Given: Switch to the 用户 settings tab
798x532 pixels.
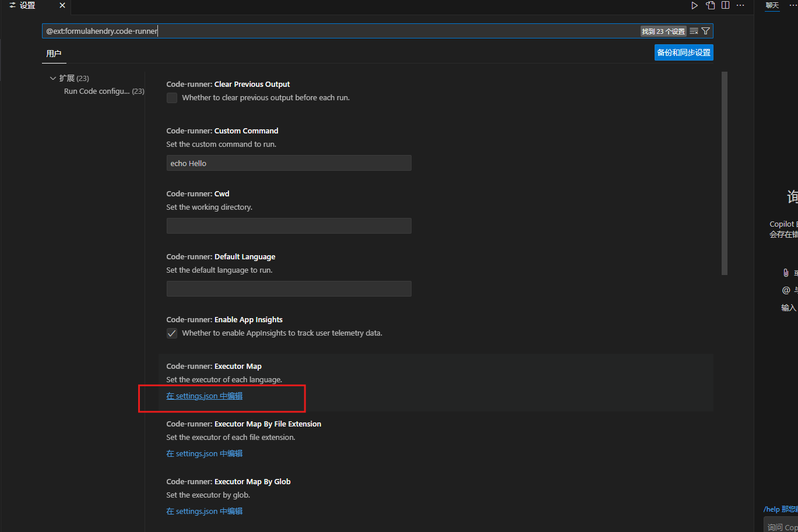Looking at the screenshot, I should 54,53.
